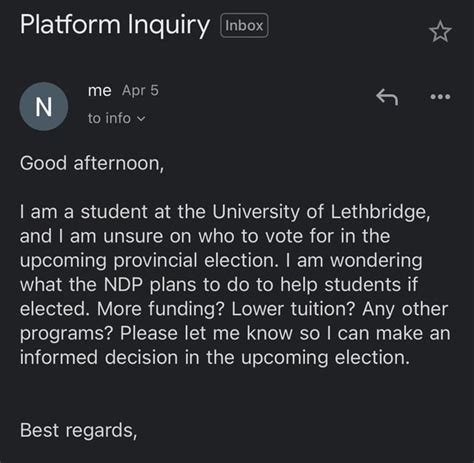Click the words "provincial election" in the body
The height and width of the screenshot is (463, 474).
point(196,260)
